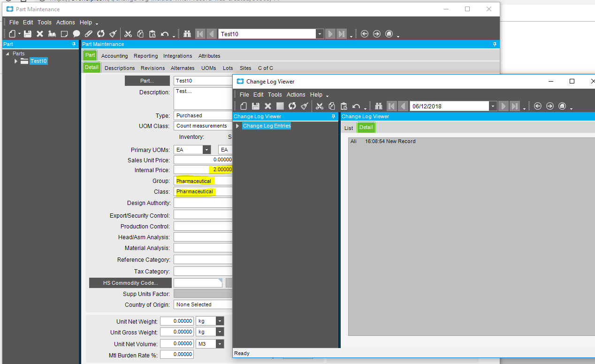Open the Unit Net Volume M3 dropdown
The height and width of the screenshot is (364, 595).
[x=220, y=344]
